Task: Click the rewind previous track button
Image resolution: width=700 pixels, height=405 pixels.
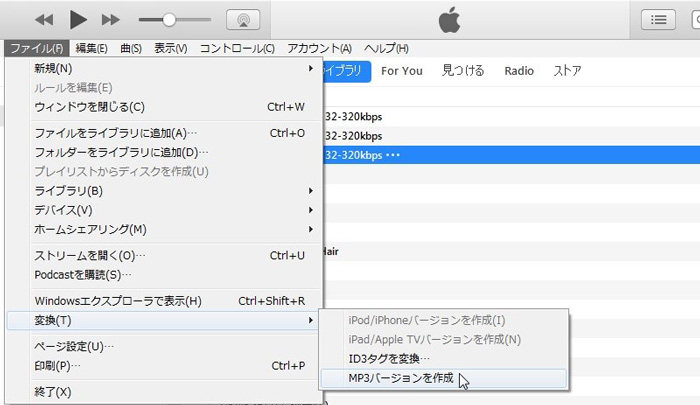Action: 44,20
